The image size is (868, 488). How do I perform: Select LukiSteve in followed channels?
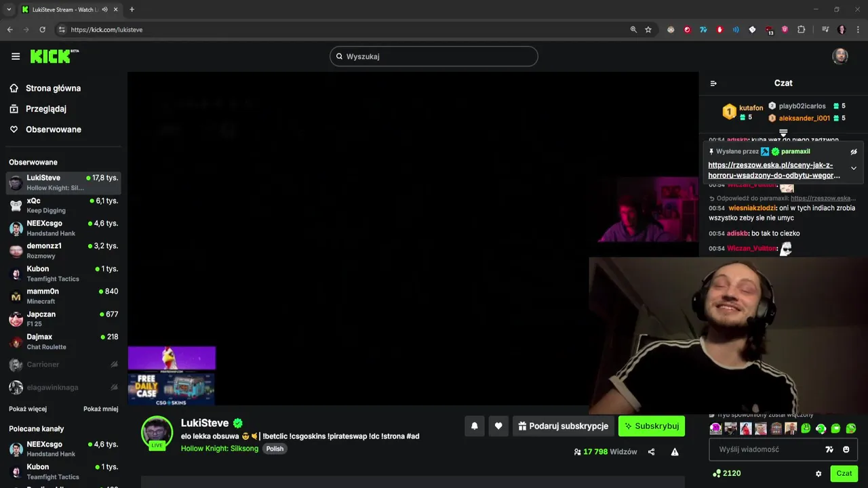click(x=64, y=182)
